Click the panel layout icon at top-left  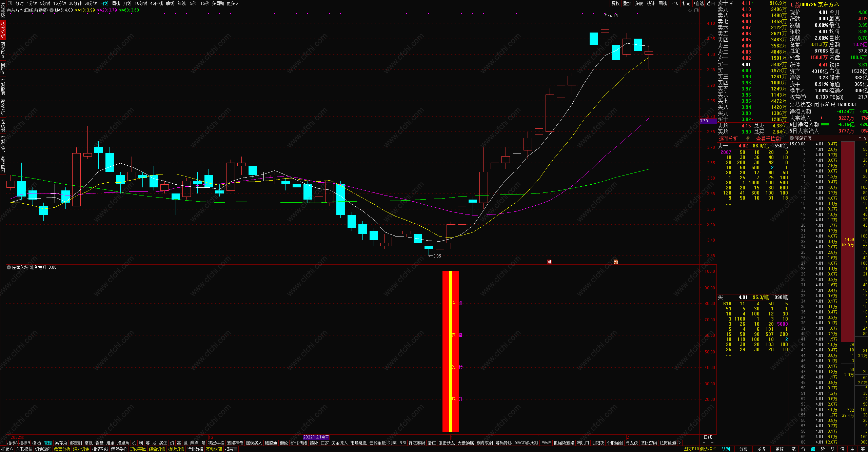(9, 3)
